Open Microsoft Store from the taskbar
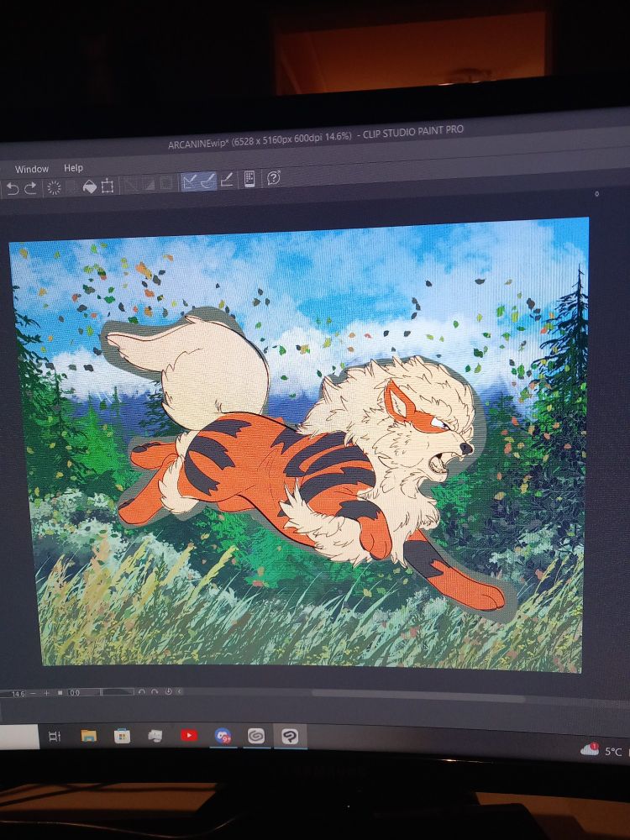The height and width of the screenshot is (840, 630). click(x=122, y=736)
